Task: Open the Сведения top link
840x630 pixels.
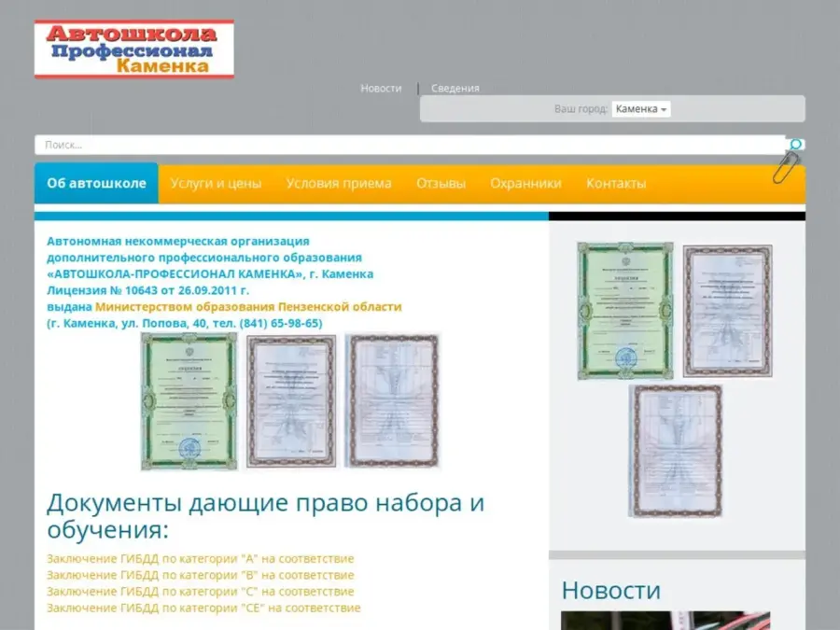Action: (x=455, y=89)
